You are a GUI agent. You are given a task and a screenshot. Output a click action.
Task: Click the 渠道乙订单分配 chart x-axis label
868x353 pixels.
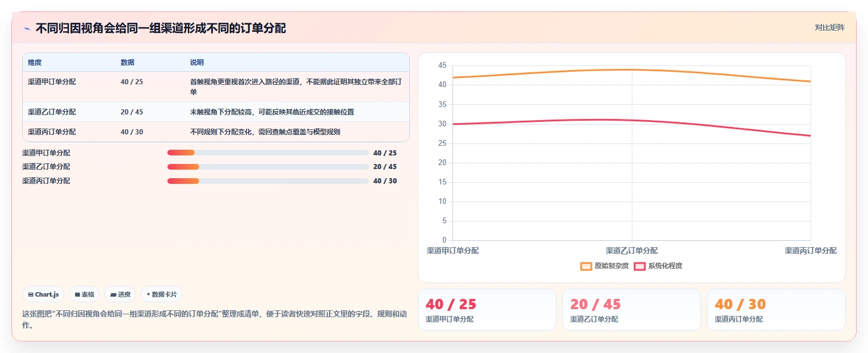(632, 251)
